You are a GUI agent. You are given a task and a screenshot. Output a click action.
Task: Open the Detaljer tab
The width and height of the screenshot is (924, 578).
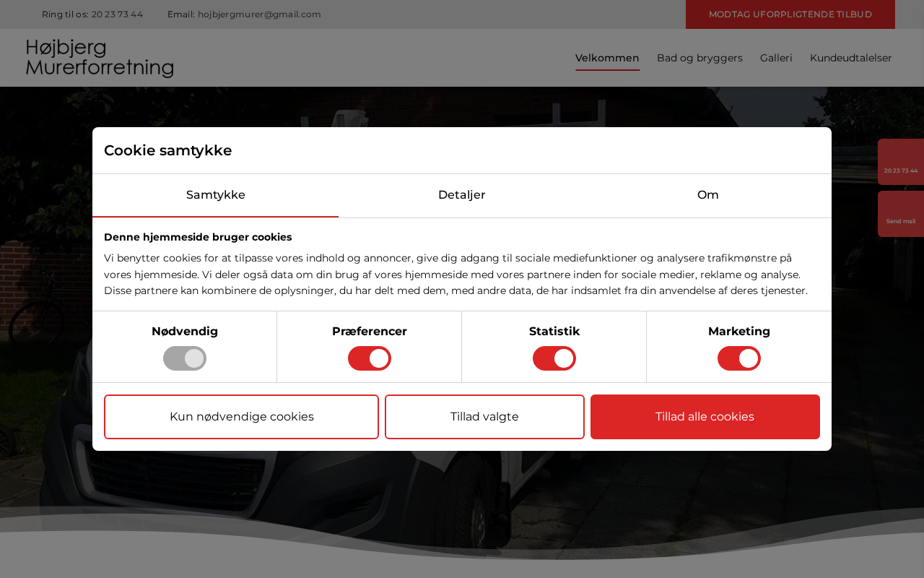coord(461,195)
